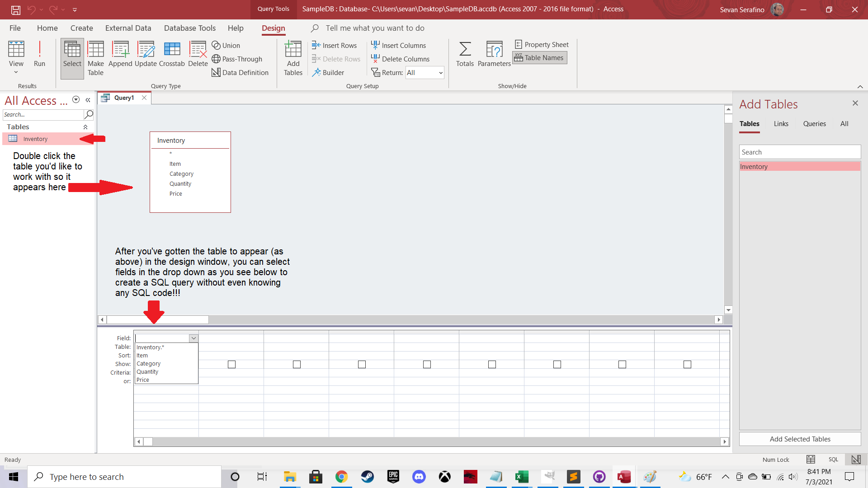Image resolution: width=868 pixels, height=488 pixels.
Task: Switch to the External Data tab
Action: pos(128,28)
